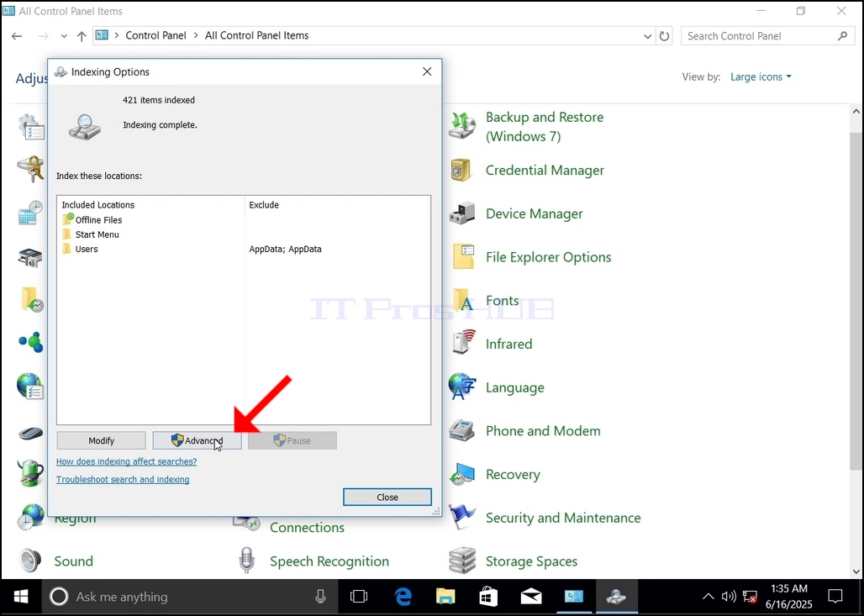Click the Indexing Options taskbar button
The width and height of the screenshot is (864, 616).
[616, 597]
